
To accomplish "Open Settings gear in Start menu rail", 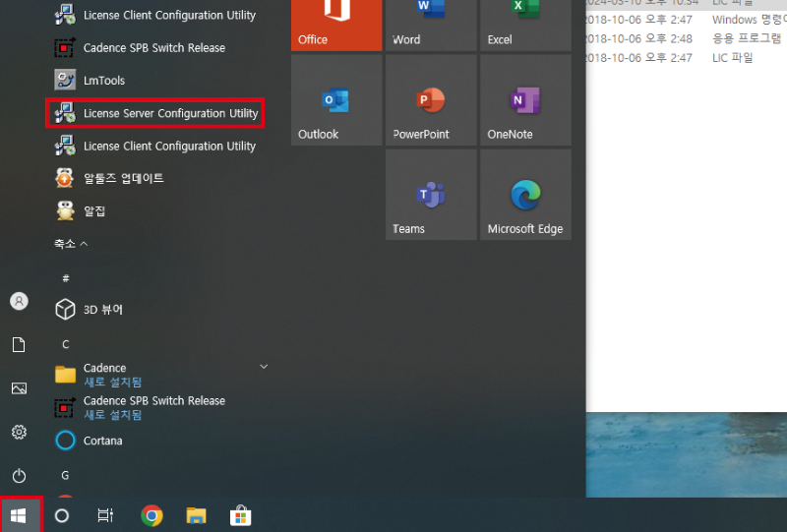I will click(x=19, y=432).
